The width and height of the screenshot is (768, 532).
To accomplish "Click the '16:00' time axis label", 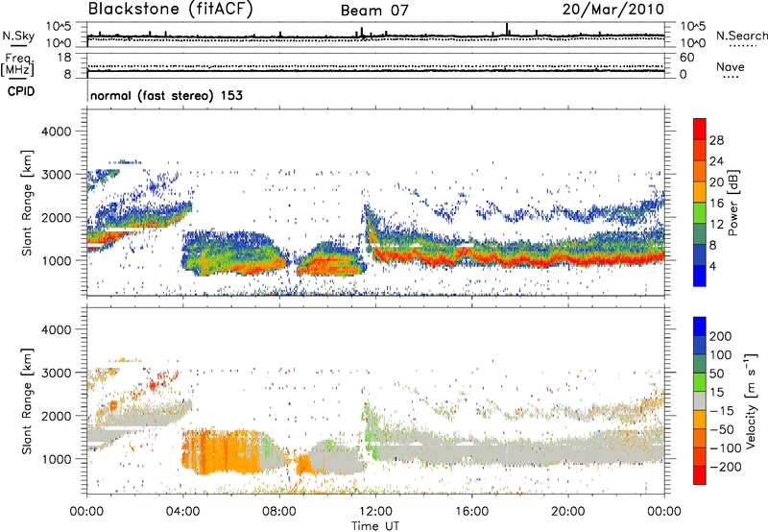I will 471,512.
